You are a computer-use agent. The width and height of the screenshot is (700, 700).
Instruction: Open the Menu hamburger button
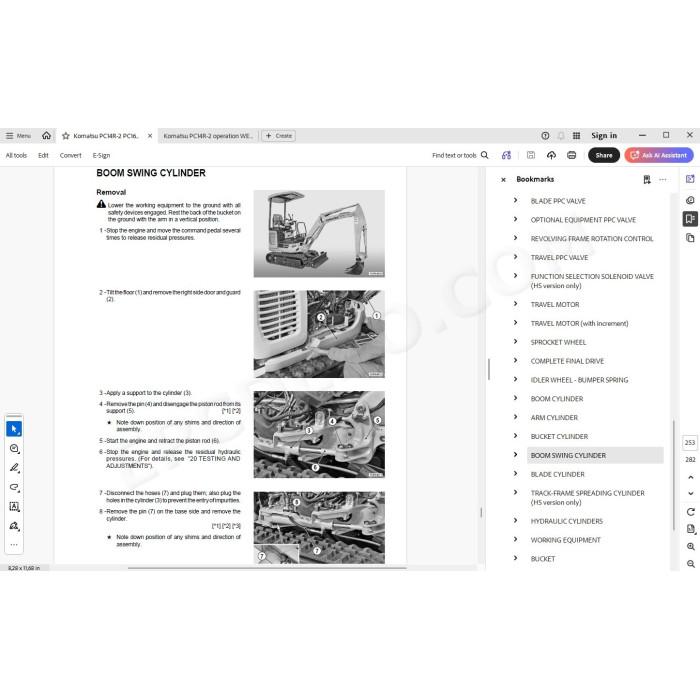click(18, 136)
